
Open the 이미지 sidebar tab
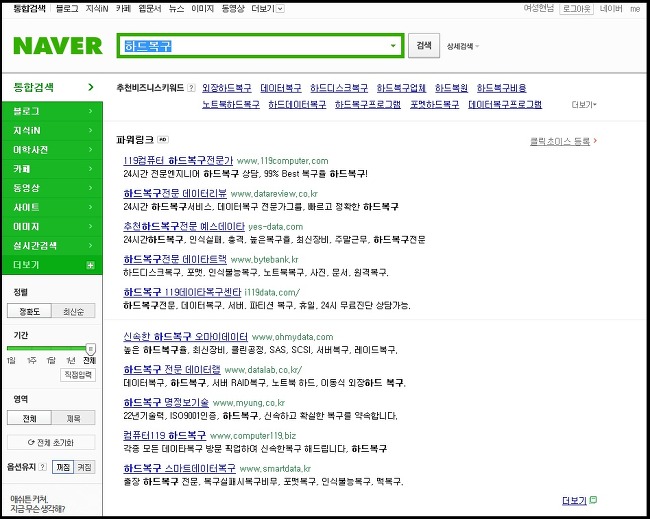52,226
